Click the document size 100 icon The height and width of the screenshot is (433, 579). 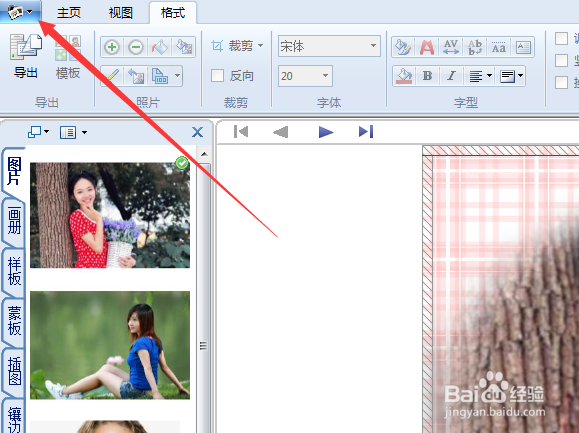[x=160, y=76]
